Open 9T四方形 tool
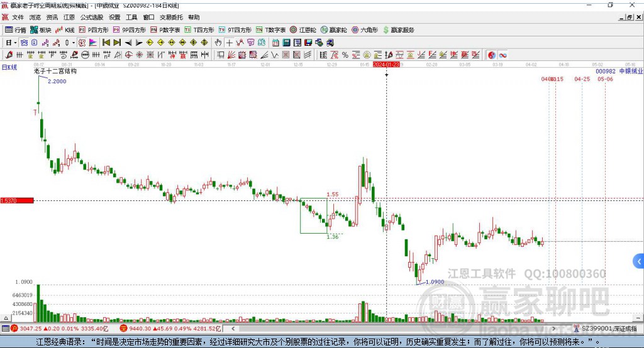644x348 pixels. pyautogui.click(x=235, y=30)
